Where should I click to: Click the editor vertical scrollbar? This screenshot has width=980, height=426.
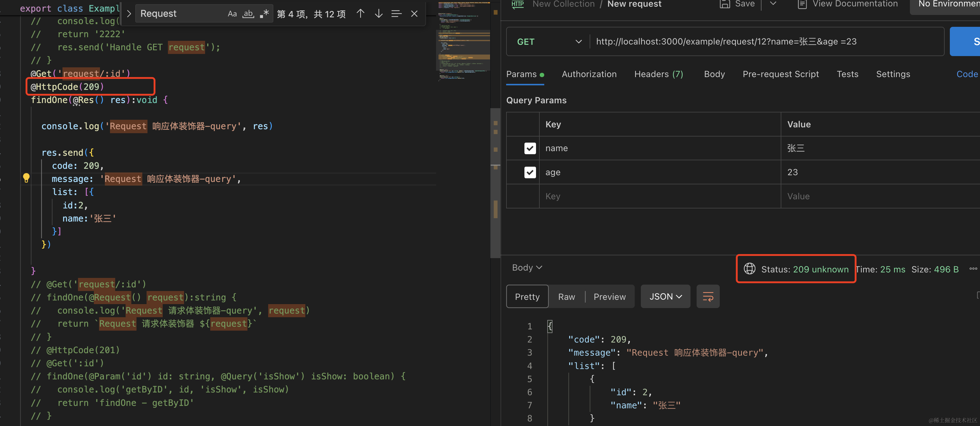[495, 183]
